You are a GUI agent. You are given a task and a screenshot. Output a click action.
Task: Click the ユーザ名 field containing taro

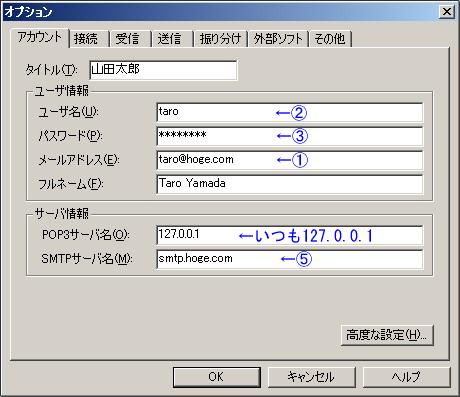pos(290,112)
